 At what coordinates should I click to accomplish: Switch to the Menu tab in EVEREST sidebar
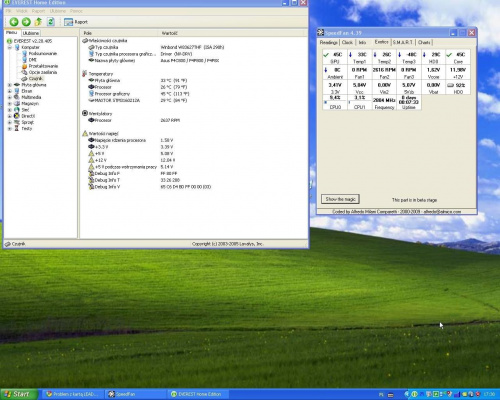tap(12, 33)
